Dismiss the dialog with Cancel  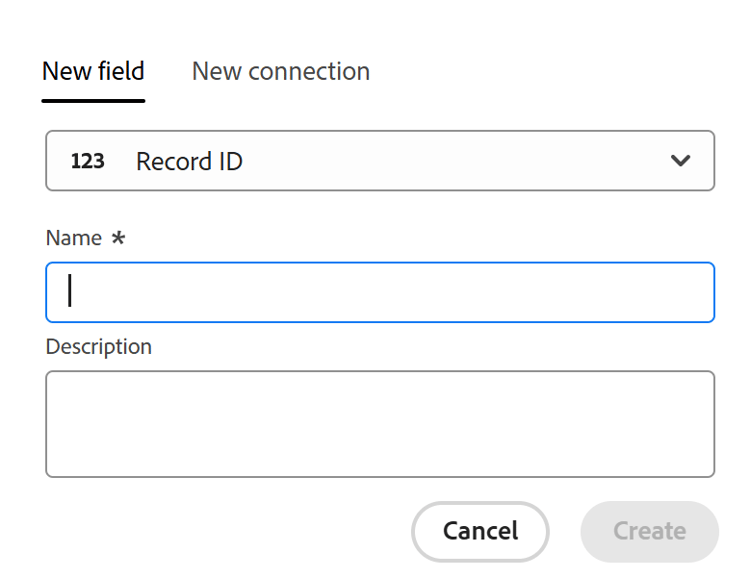[x=480, y=531]
